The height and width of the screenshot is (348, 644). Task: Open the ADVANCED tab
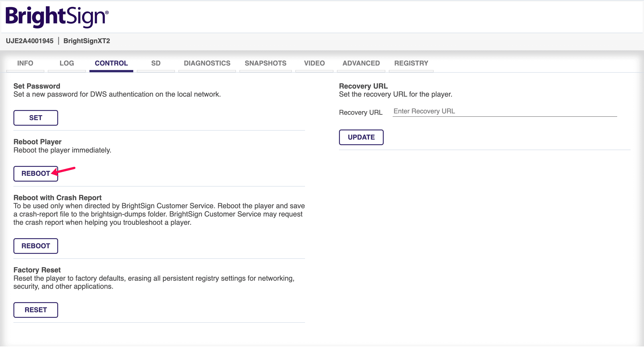click(361, 63)
